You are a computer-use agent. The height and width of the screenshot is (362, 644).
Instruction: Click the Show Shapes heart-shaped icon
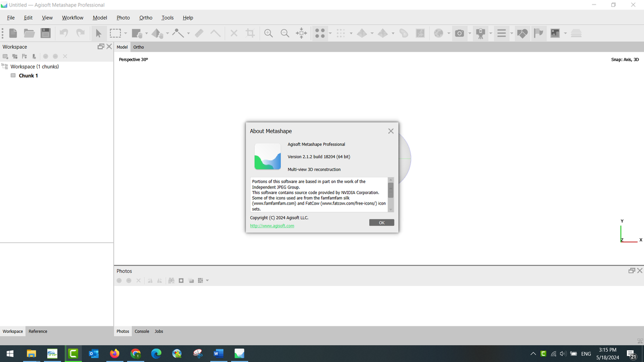[522, 33]
